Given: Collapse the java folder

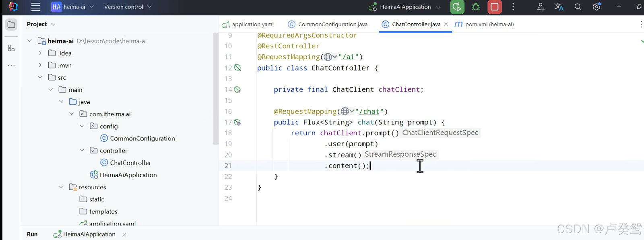Looking at the screenshot, I should click(61, 102).
